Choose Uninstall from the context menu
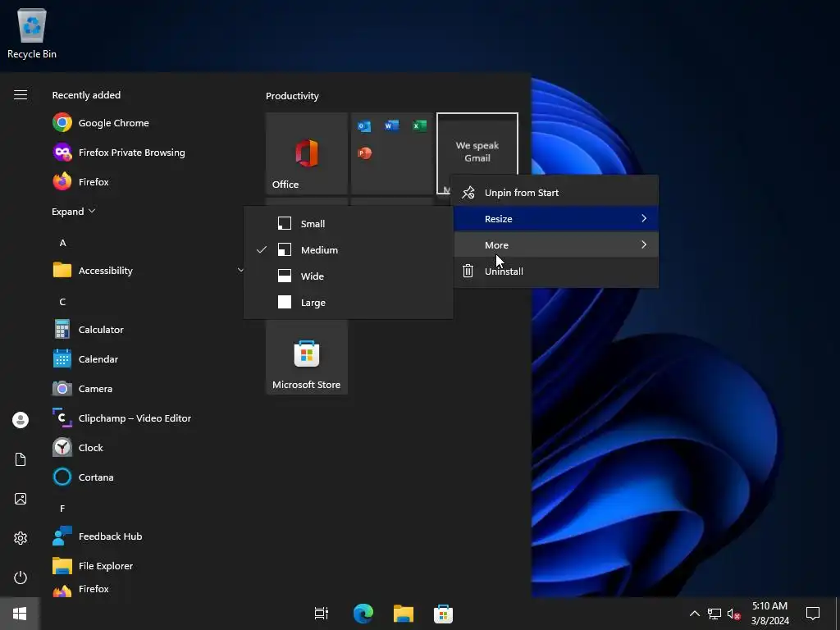This screenshot has width=840, height=630. click(x=556, y=271)
